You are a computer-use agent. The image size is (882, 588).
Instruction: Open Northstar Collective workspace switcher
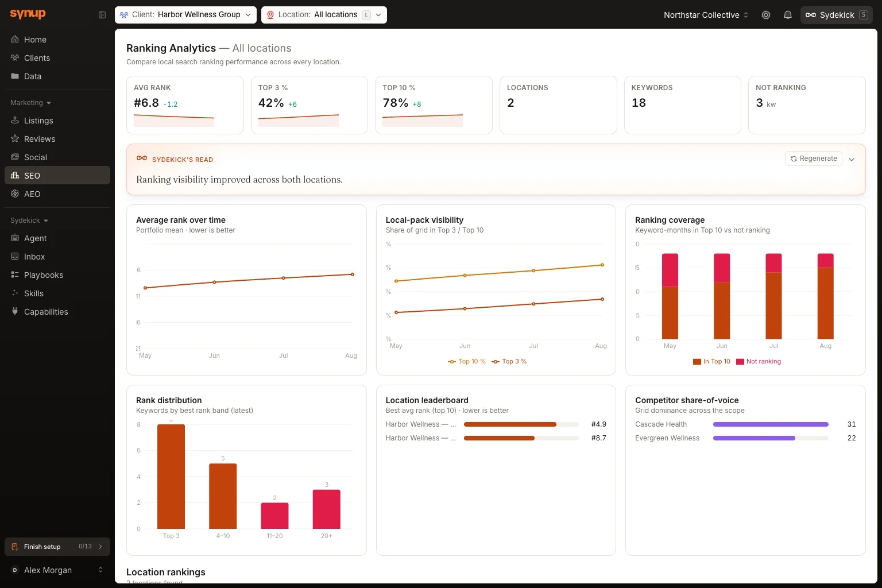coord(706,15)
